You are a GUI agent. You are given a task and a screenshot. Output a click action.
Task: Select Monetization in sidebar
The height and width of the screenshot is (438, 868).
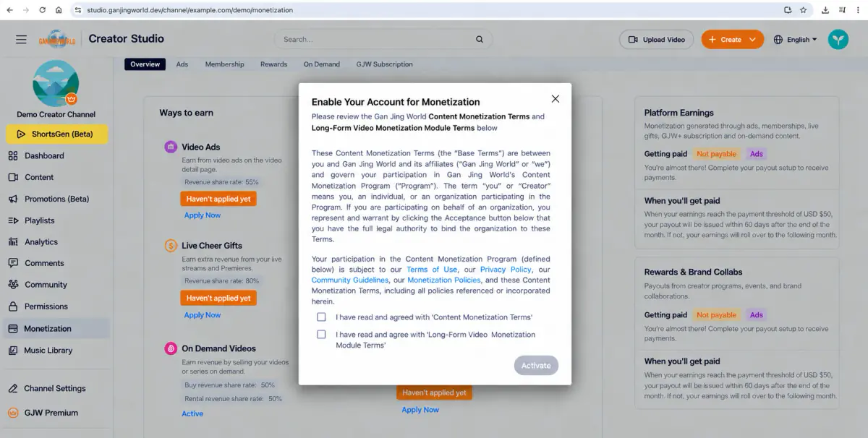tap(56, 329)
